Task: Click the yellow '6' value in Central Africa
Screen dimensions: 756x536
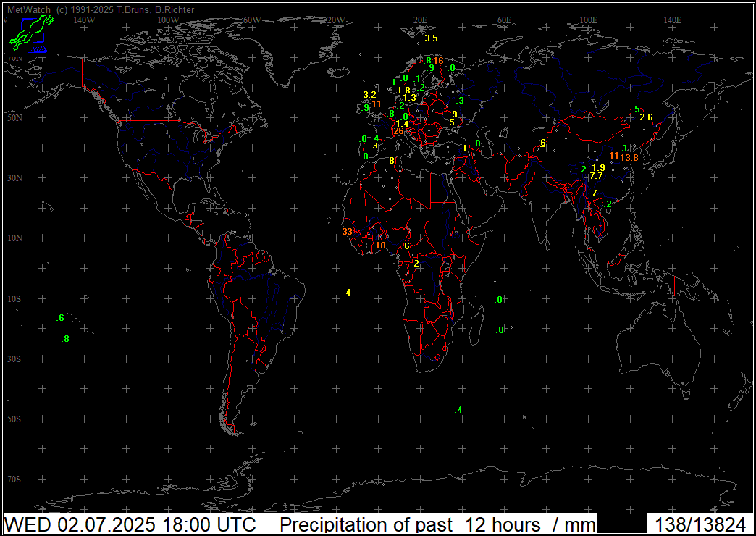Action: [407, 246]
